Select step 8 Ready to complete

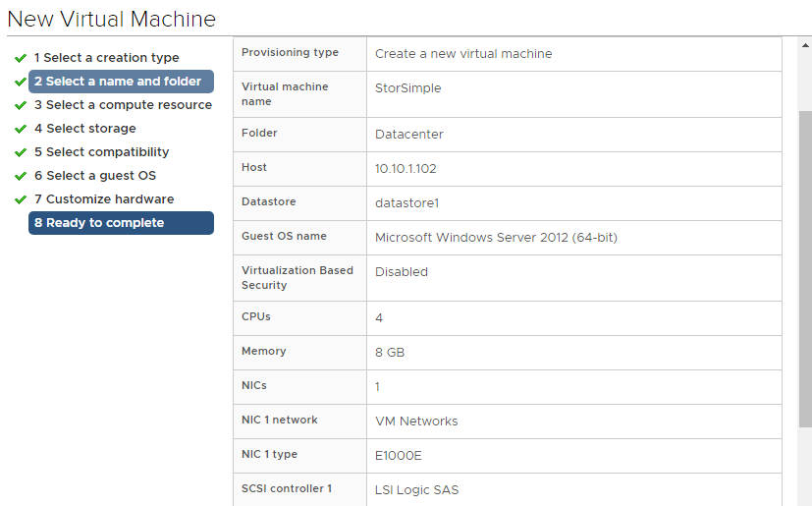pos(121,223)
